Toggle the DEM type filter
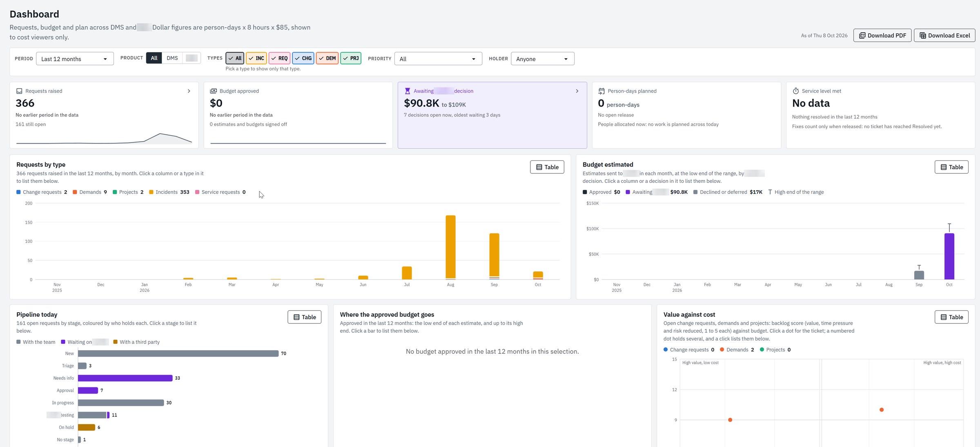The width and height of the screenshot is (980, 447). pos(327,58)
